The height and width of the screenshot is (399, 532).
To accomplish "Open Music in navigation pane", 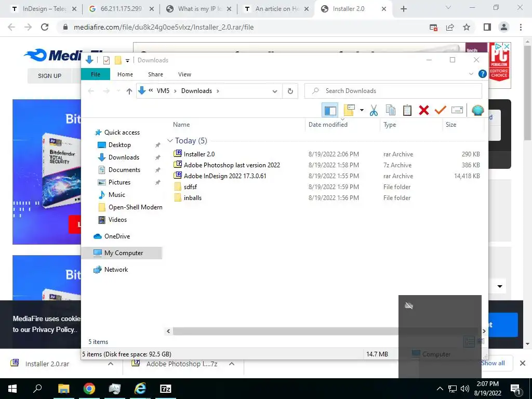I will (x=116, y=195).
